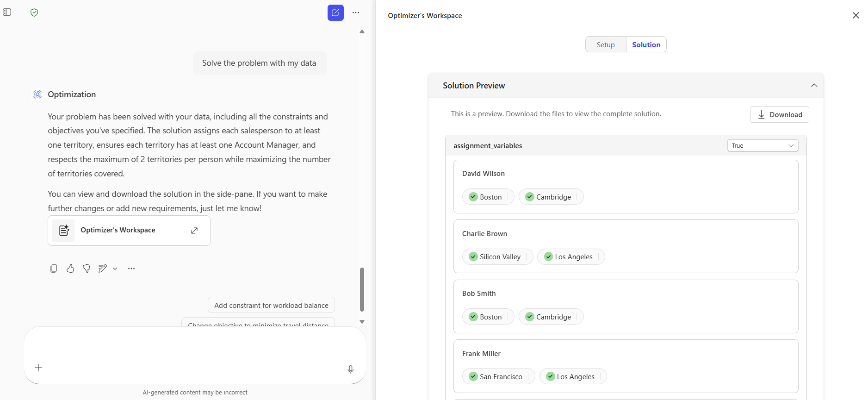Download the solution files

click(780, 115)
